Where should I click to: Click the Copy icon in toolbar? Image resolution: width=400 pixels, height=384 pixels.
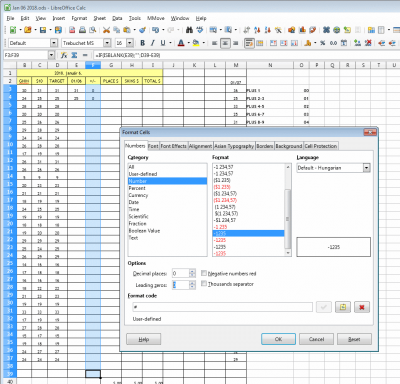point(116,30)
